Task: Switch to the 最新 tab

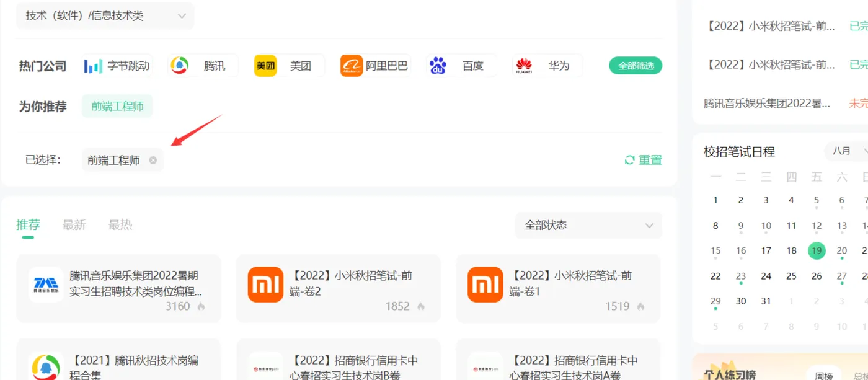Action: tap(74, 224)
